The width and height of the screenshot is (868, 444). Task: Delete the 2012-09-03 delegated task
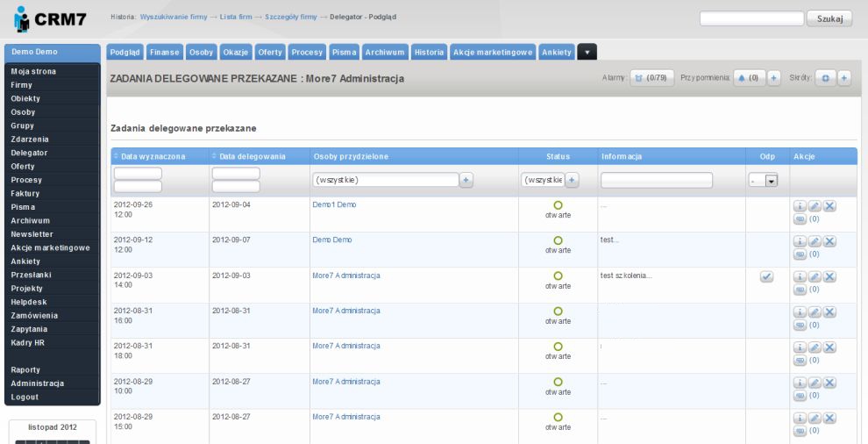coord(829,276)
